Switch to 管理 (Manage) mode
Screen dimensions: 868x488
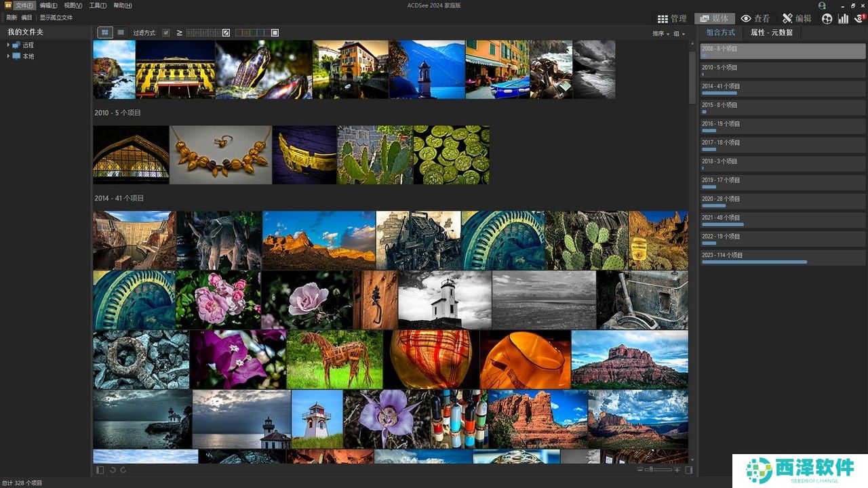(672, 18)
